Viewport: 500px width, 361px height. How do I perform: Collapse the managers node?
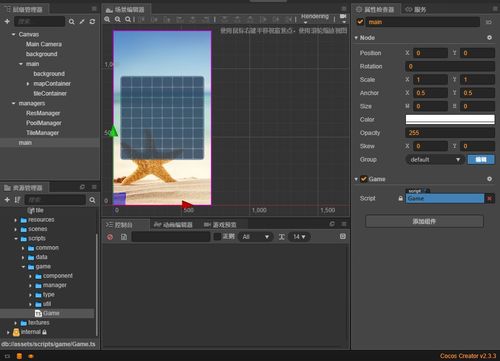coord(13,103)
